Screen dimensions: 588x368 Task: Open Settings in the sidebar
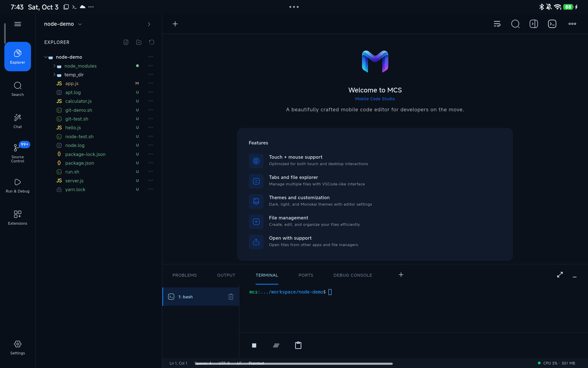[x=17, y=348]
